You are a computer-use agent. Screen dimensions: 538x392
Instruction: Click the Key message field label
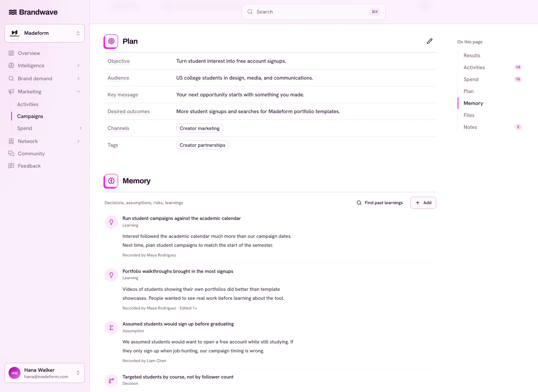(x=123, y=95)
